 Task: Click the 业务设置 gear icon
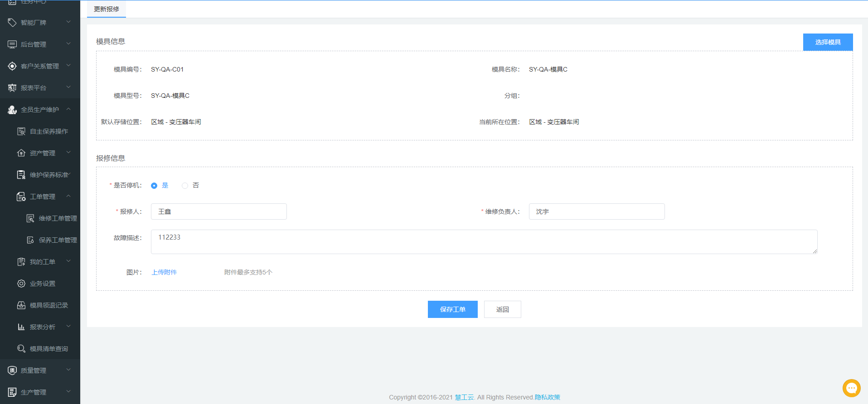click(x=21, y=284)
